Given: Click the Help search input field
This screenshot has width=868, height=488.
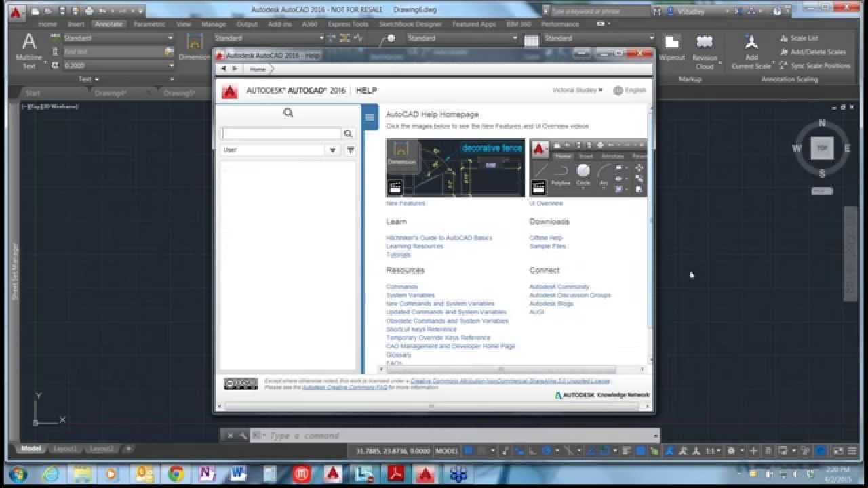Looking at the screenshot, I should pyautogui.click(x=281, y=134).
